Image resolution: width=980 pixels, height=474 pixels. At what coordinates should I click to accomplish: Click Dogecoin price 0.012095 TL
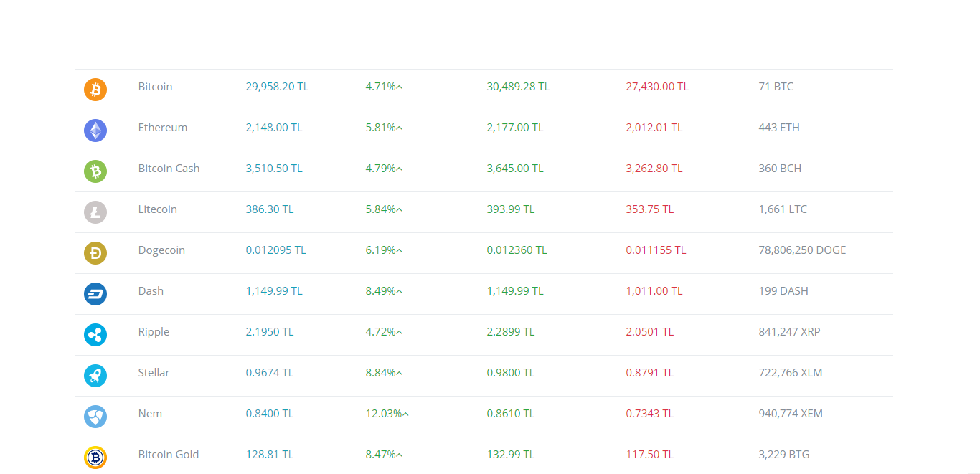275,250
